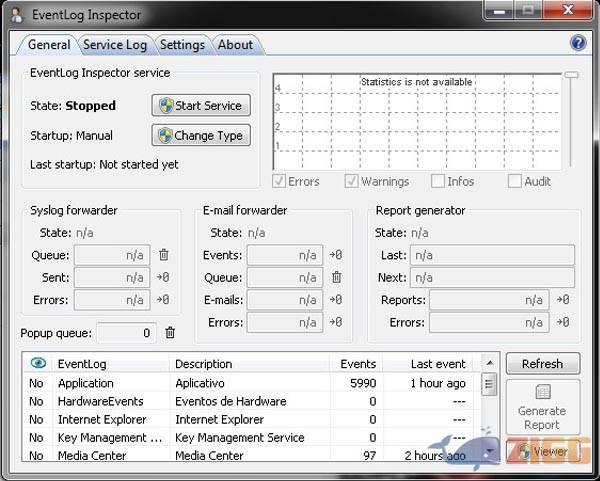This screenshot has height=481, width=600.
Task: Reset the Report generator Reports counter
Action: 562,299
